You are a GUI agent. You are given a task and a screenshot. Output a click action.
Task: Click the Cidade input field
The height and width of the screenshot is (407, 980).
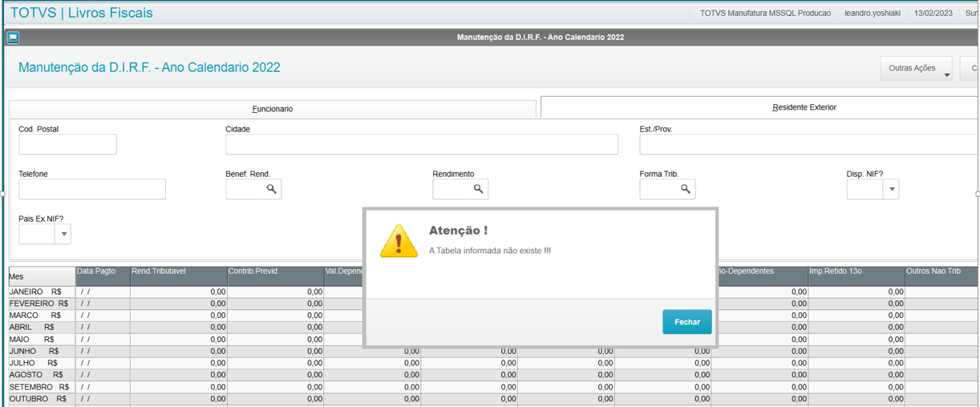pos(422,144)
